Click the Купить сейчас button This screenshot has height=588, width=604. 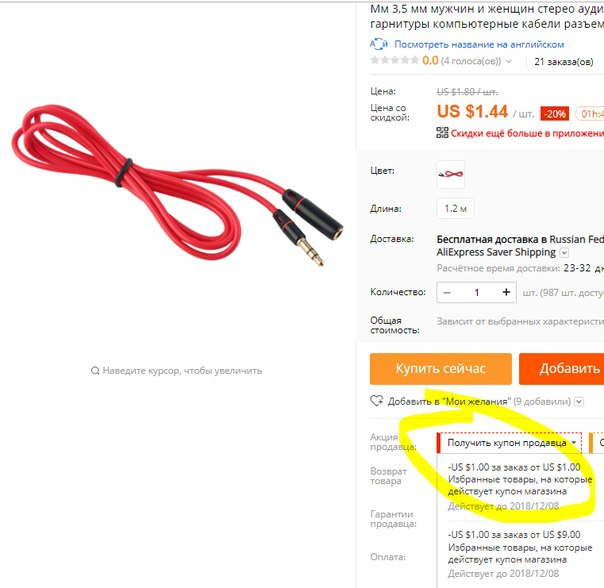point(441,369)
